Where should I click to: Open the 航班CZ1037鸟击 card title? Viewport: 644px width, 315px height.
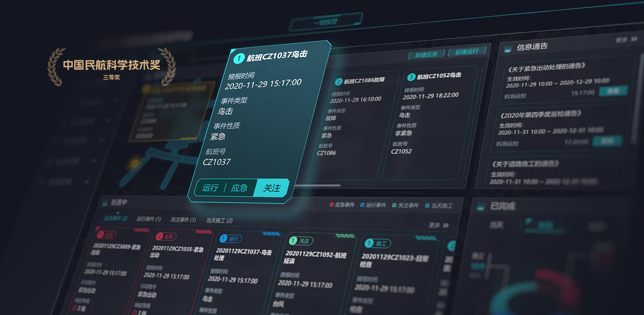coord(277,56)
